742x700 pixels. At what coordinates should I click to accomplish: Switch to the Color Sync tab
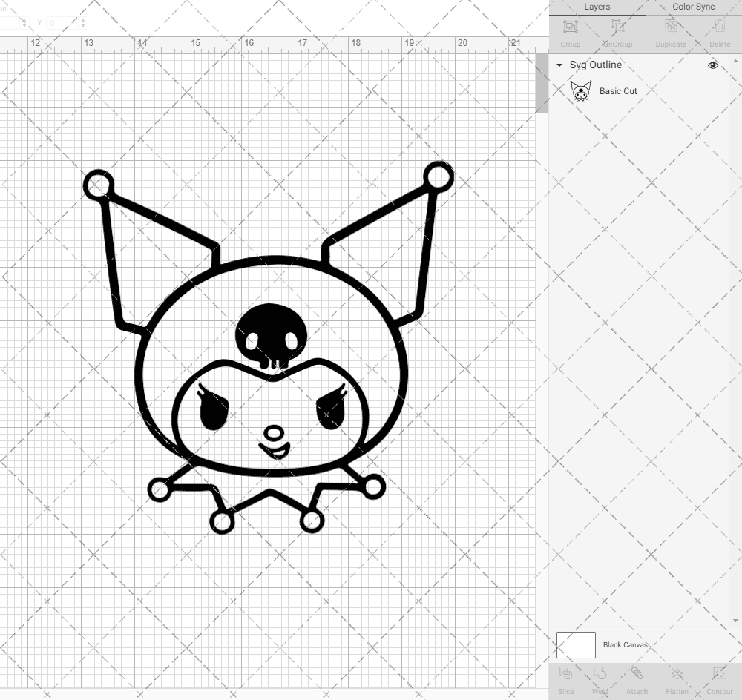pos(693,7)
